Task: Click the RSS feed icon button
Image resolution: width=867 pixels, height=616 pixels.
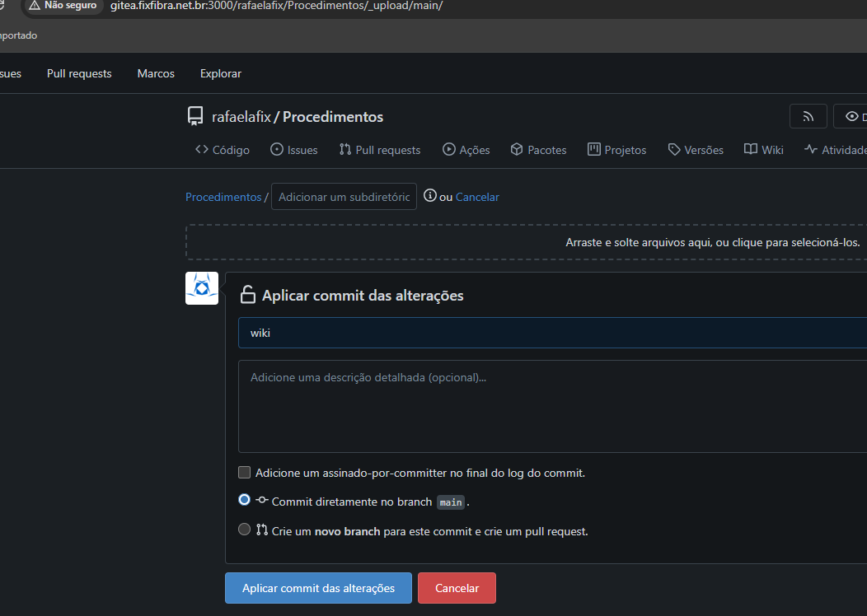Action: click(808, 117)
